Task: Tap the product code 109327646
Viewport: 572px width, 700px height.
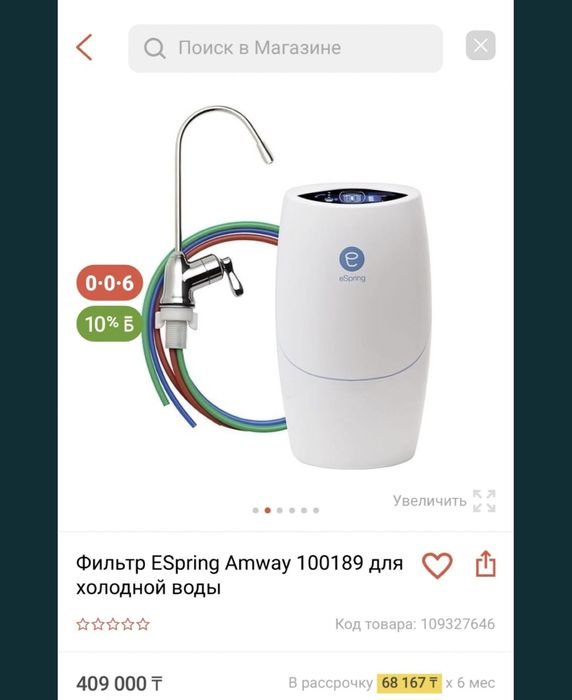Action: point(458,624)
